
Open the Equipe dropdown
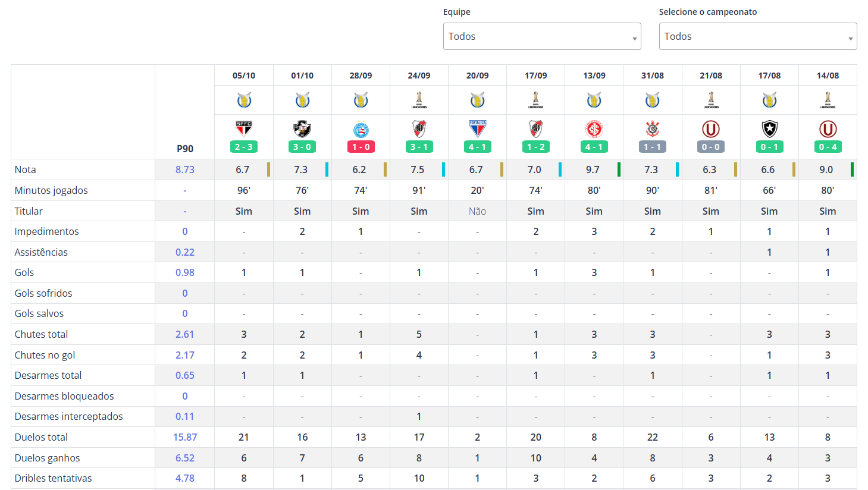pyautogui.click(x=542, y=36)
